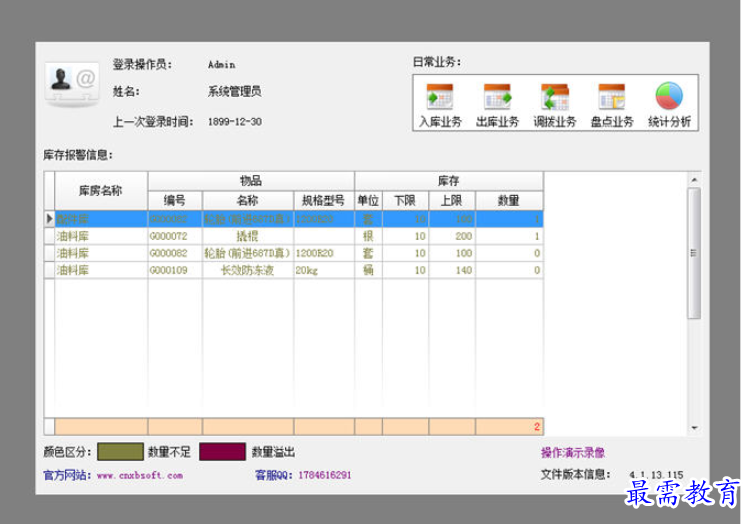Click the 编号 column header
The width and height of the screenshot is (748, 524).
(x=175, y=200)
